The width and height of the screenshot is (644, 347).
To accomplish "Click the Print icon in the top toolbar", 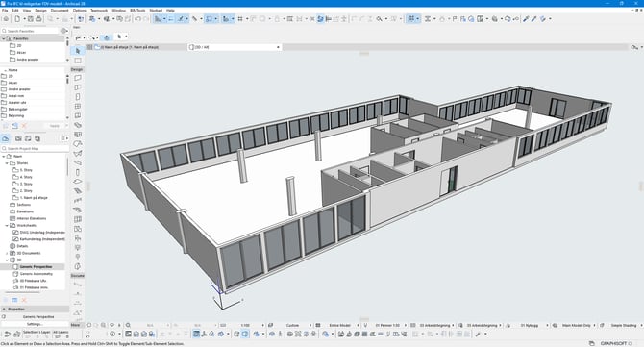I will click(38, 19).
